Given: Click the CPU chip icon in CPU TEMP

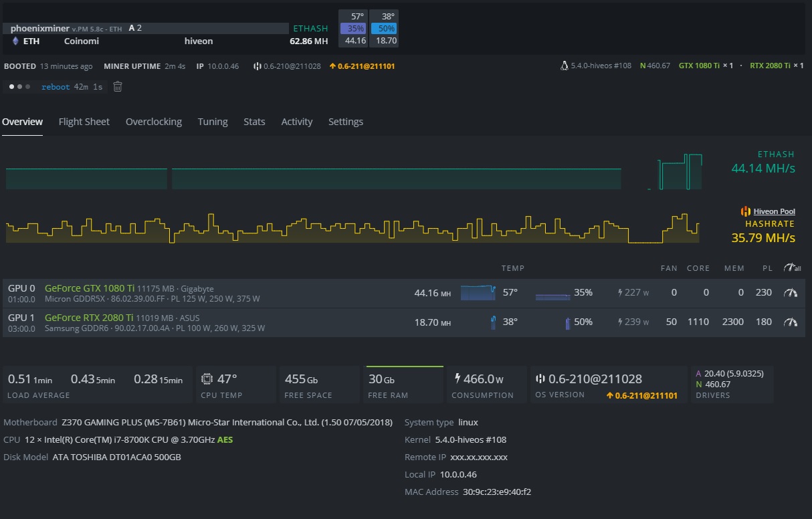Looking at the screenshot, I should [207, 379].
